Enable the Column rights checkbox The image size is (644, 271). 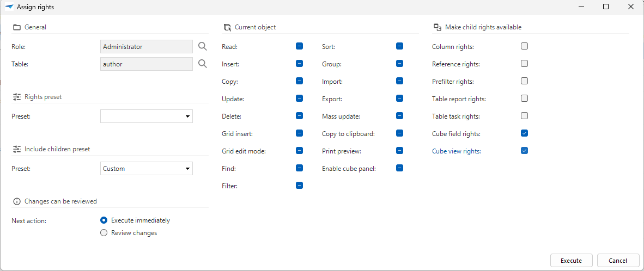[x=524, y=46]
